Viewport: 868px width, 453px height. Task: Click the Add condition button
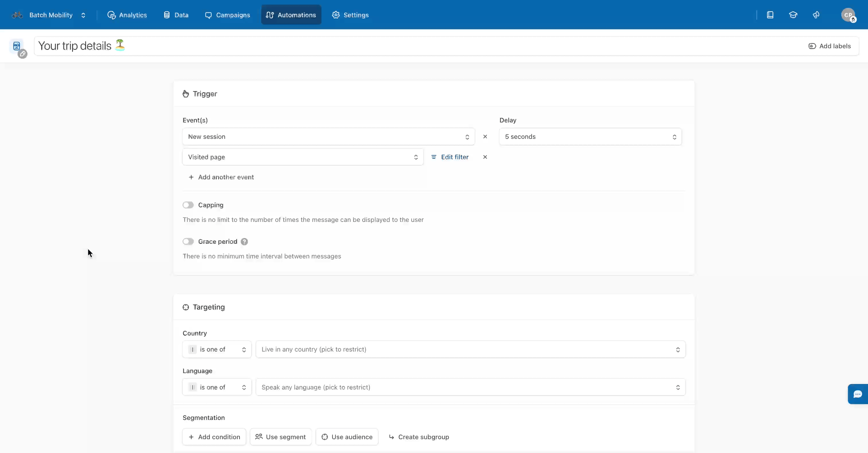click(214, 437)
